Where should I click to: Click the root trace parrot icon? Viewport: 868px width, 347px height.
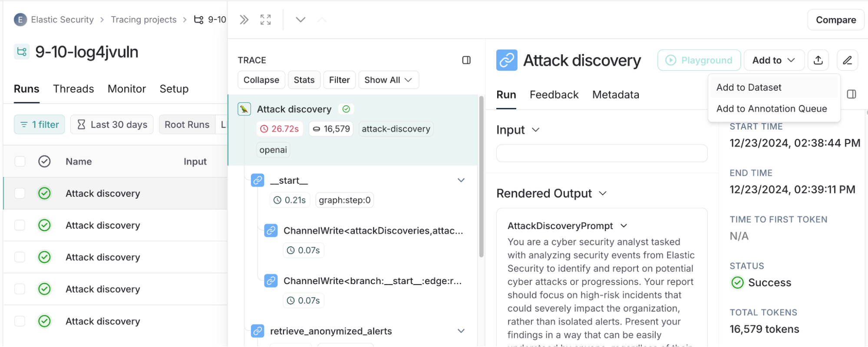point(244,109)
